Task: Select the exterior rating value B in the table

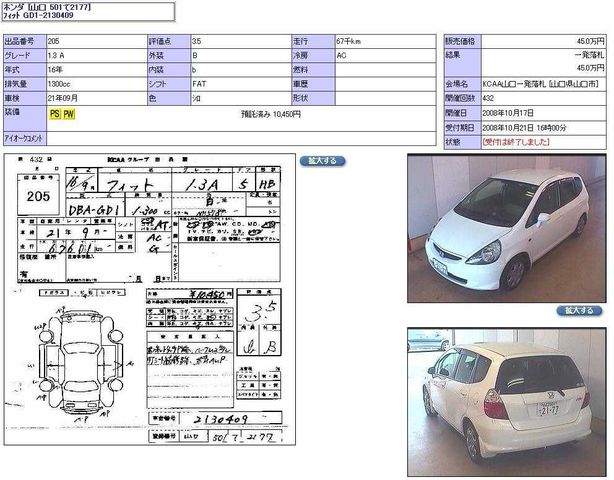Action: 195,56
